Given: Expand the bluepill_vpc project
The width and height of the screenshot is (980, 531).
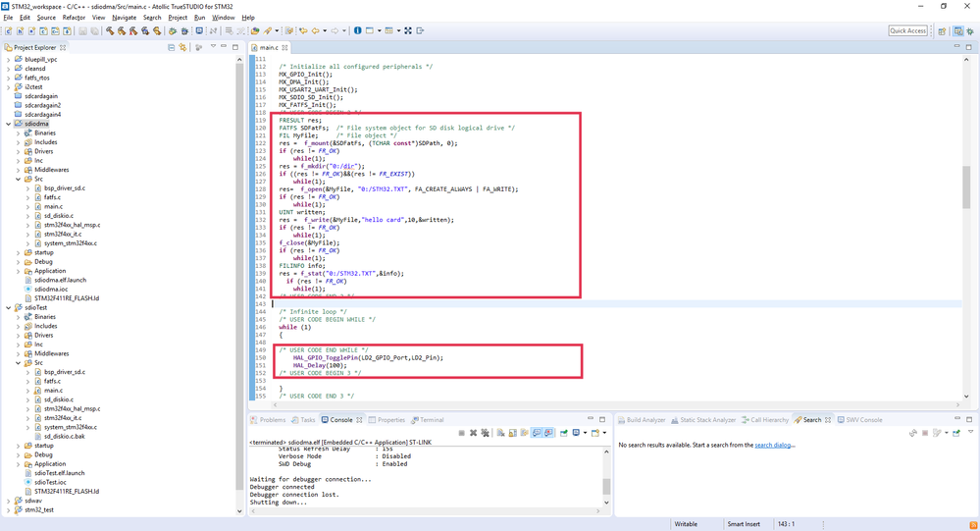Looking at the screenshot, I should [x=9, y=60].
